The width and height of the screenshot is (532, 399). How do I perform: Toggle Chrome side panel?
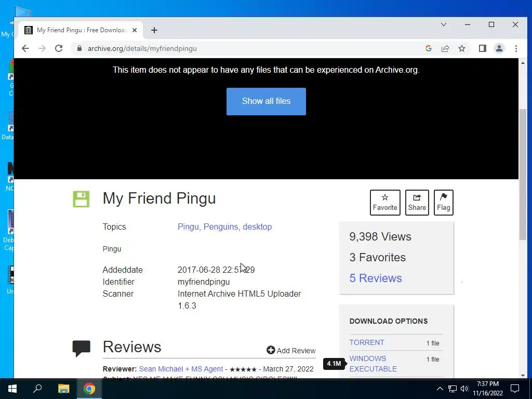click(x=483, y=48)
